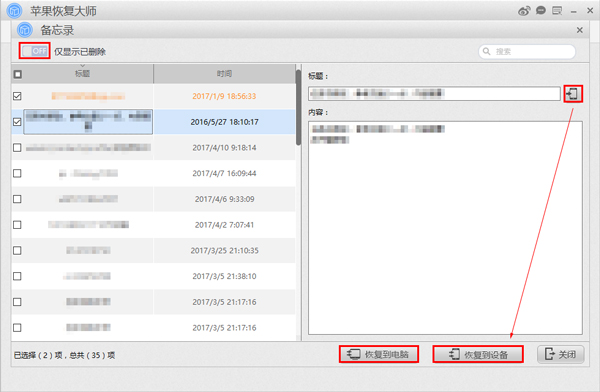This screenshot has height=392, width=600.
Task: Open the Weibo icon in title bar
Action: pos(524,11)
